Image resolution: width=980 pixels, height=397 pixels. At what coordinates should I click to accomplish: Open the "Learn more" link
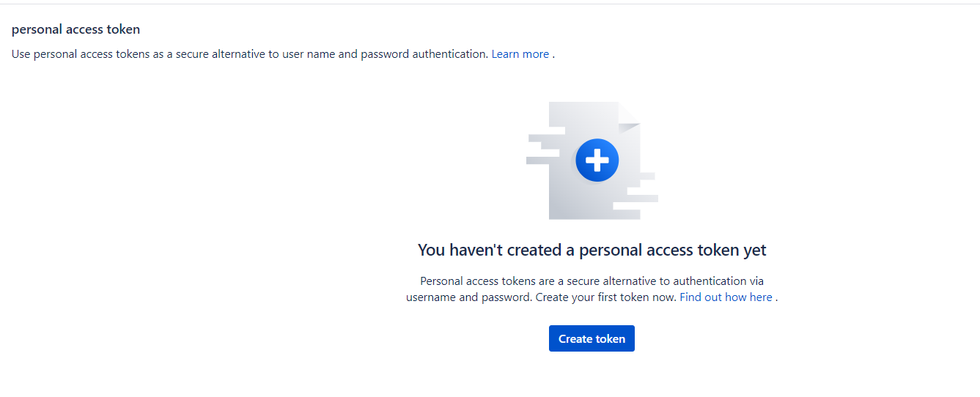coord(520,54)
